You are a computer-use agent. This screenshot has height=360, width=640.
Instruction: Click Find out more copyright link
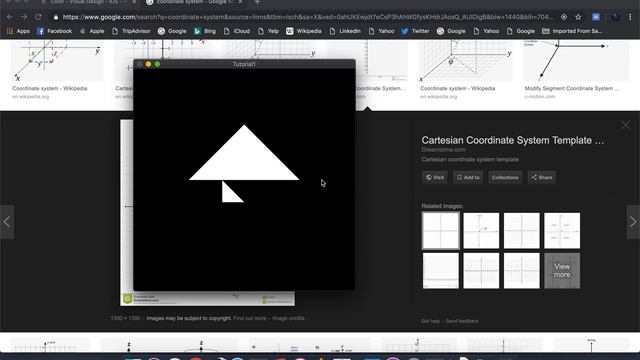coord(250,318)
